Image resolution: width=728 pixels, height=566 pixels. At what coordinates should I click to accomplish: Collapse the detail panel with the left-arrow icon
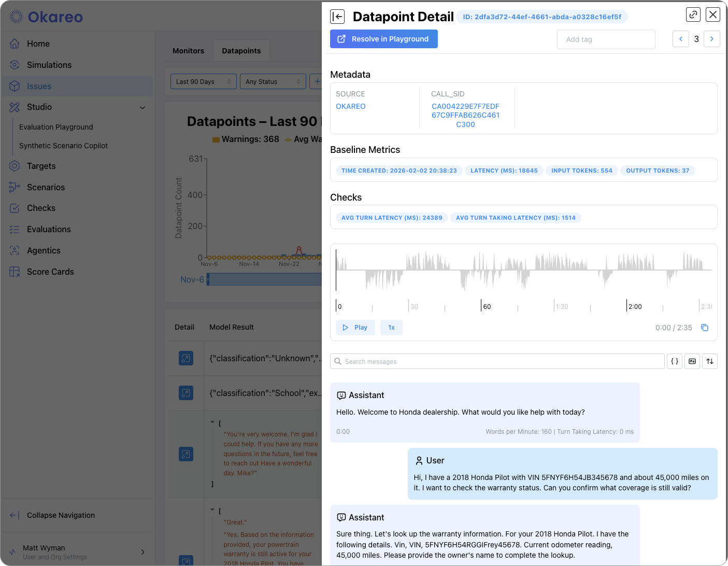coord(337,16)
